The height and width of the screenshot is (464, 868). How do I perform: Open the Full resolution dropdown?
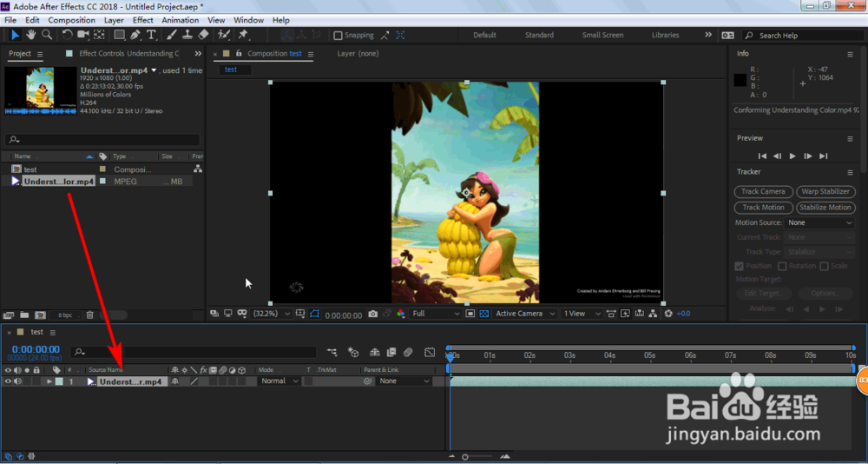pyautogui.click(x=436, y=314)
